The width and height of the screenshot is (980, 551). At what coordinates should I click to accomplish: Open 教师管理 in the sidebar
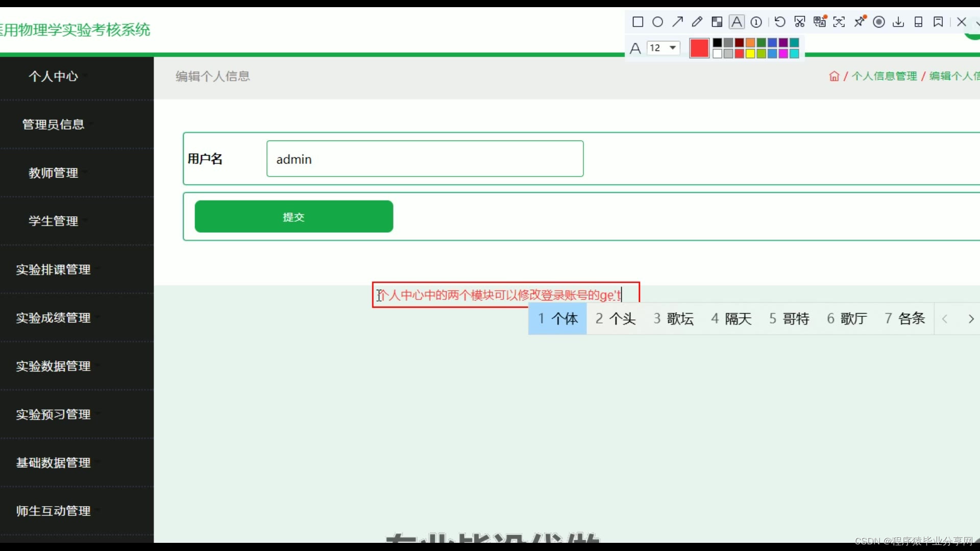53,173
